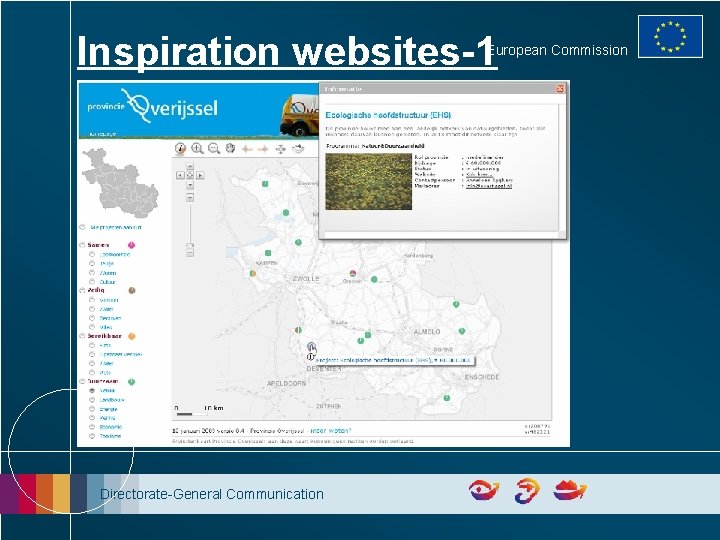
Task: Toggle the Samen category radio button
Action: pos(82,245)
